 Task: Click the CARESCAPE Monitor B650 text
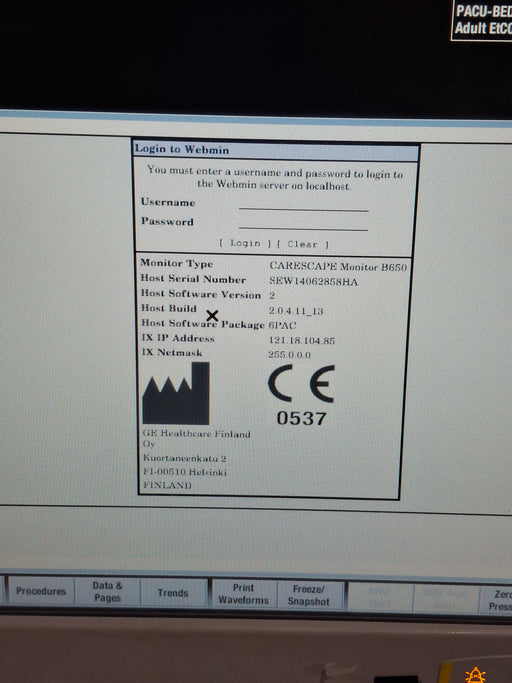(x=338, y=266)
